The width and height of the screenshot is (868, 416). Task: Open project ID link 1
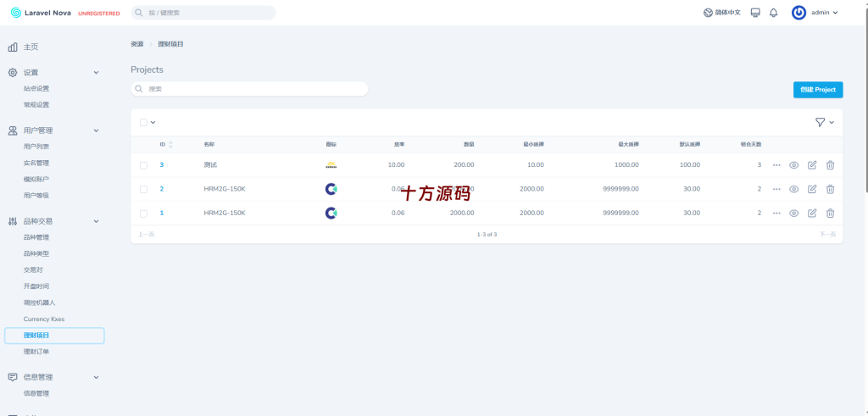click(162, 213)
